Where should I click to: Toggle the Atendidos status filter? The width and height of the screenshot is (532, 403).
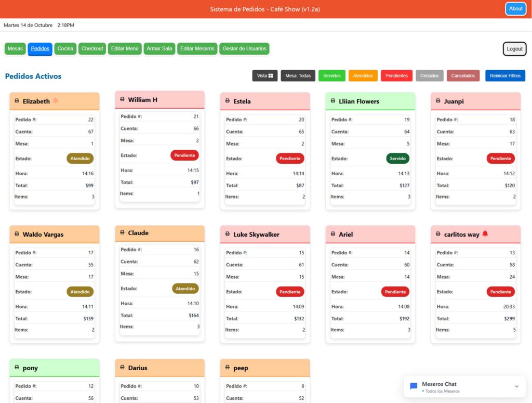[363, 75]
